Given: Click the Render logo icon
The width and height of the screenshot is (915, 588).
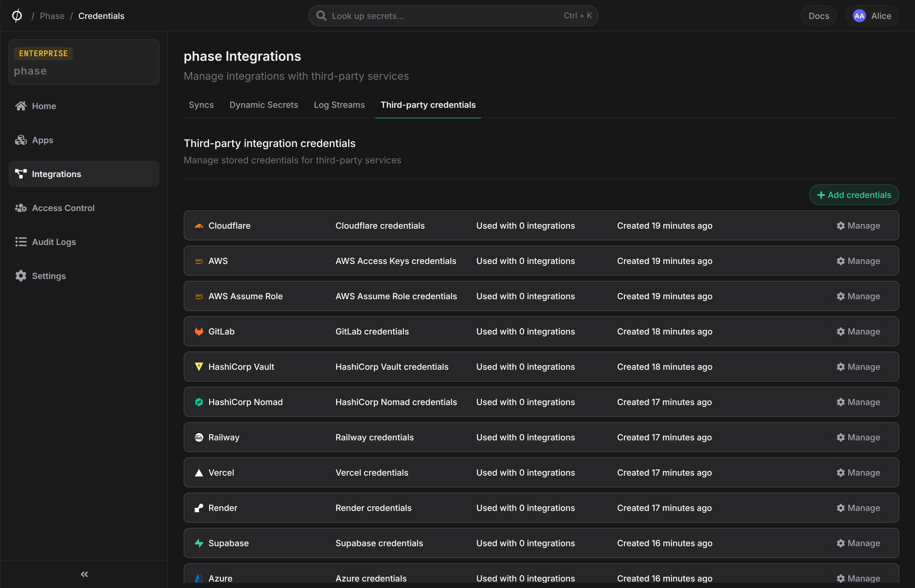Looking at the screenshot, I should tap(199, 508).
